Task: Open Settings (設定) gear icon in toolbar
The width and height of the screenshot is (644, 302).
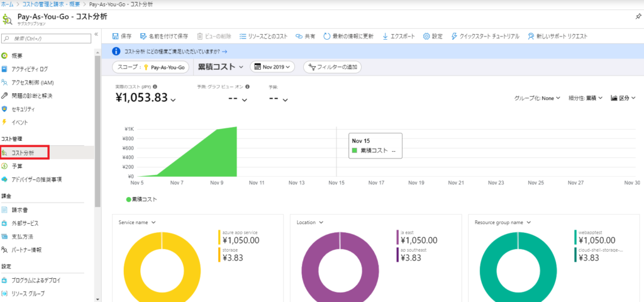Action: 426,36
